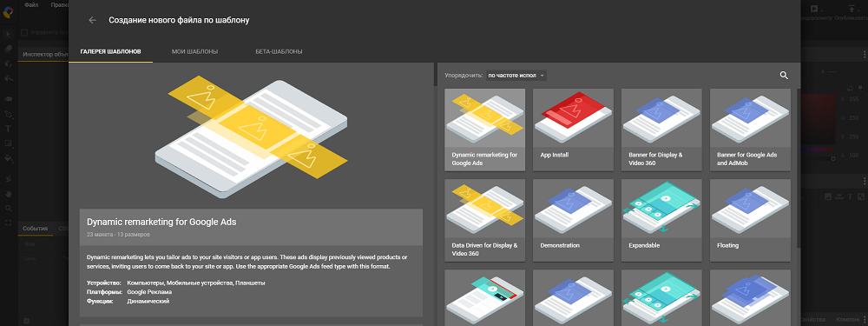The image size is (868, 326).
Task: Open the lower right panel's three-dot menu
Action: (x=865, y=181)
